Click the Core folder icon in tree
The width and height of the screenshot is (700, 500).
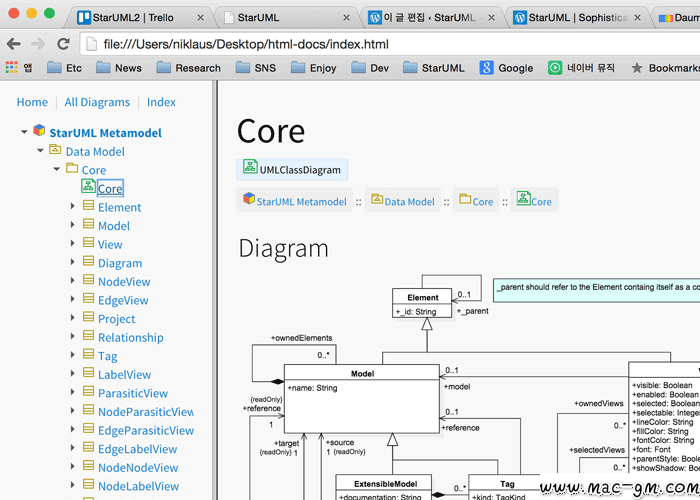click(x=71, y=168)
